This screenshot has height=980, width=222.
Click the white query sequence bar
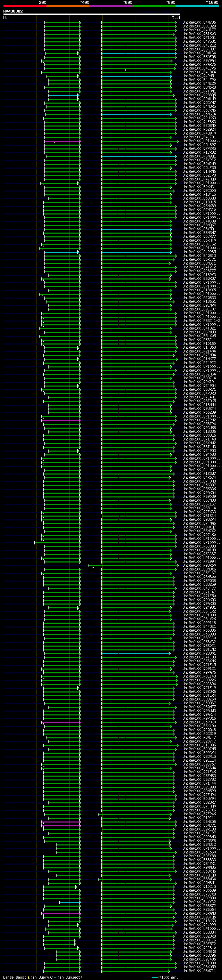(92, 14)
